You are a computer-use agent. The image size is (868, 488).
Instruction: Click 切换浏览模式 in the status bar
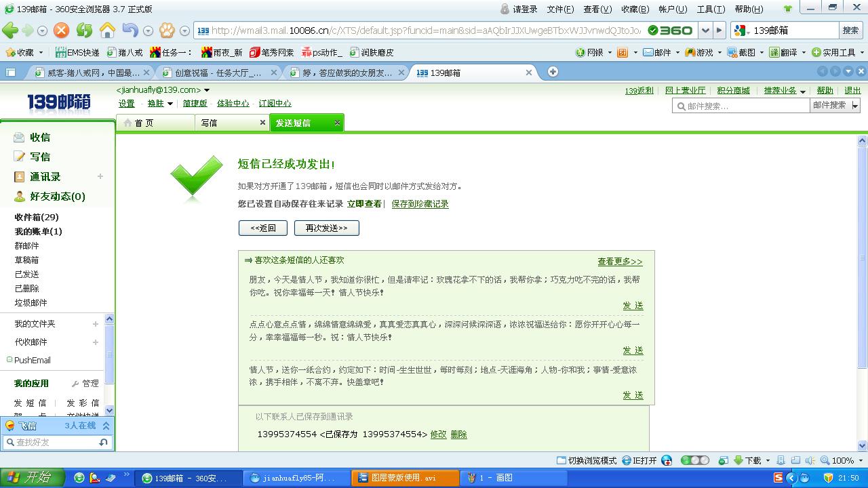pyautogui.click(x=587, y=460)
